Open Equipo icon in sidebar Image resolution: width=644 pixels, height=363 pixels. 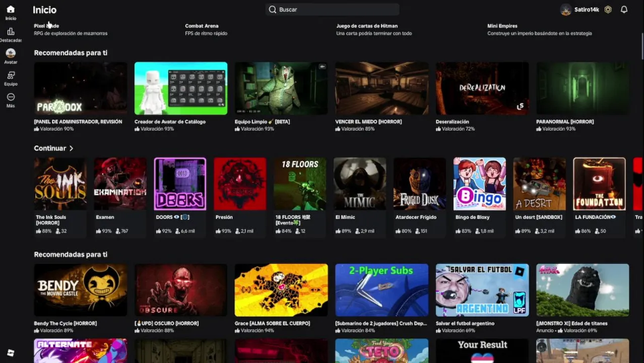click(11, 75)
